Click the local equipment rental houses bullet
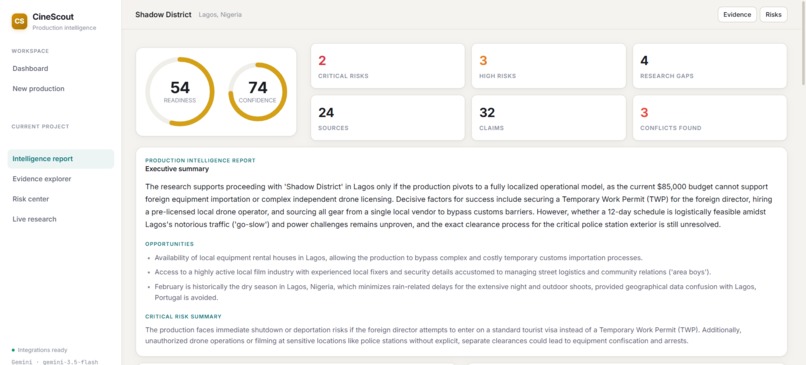Screen dimensions: 806x365 (398, 258)
